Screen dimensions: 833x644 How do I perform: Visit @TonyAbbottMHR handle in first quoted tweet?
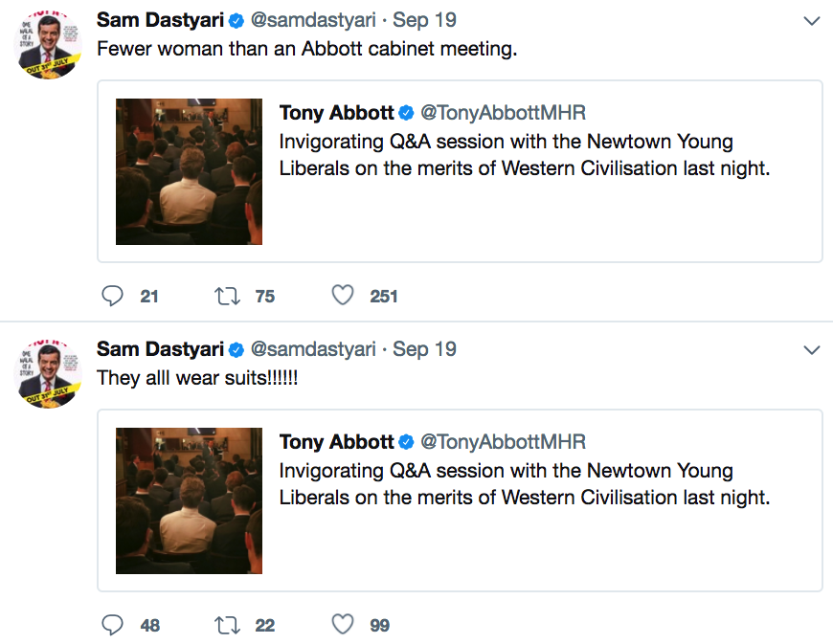coord(504,113)
